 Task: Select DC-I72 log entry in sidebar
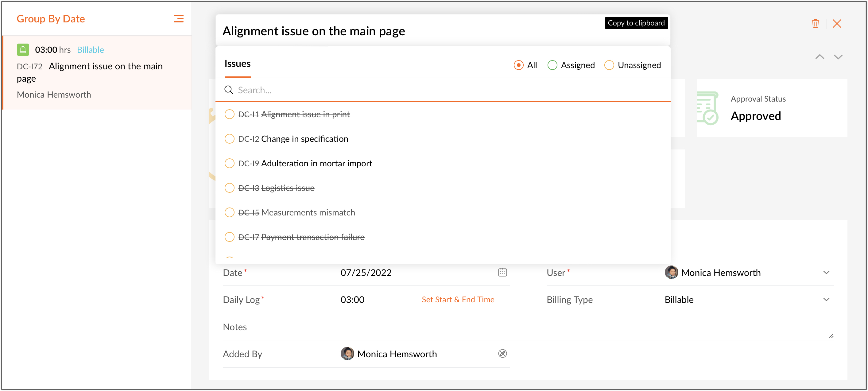tap(97, 72)
